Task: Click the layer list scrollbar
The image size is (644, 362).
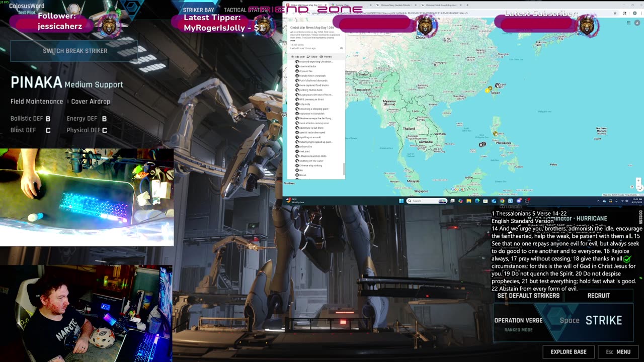Action: [x=344, y=169]
